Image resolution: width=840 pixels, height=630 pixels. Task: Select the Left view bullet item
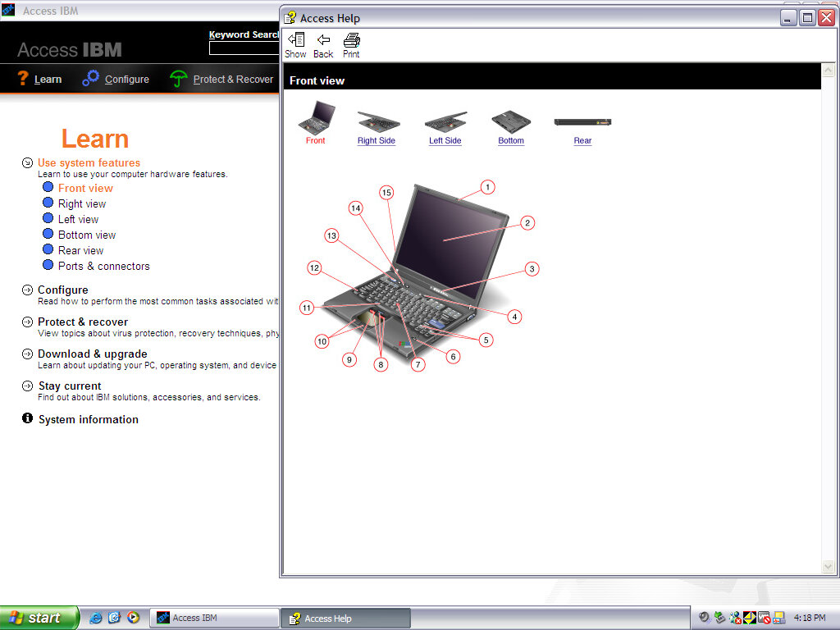click(x=78, y=220)
